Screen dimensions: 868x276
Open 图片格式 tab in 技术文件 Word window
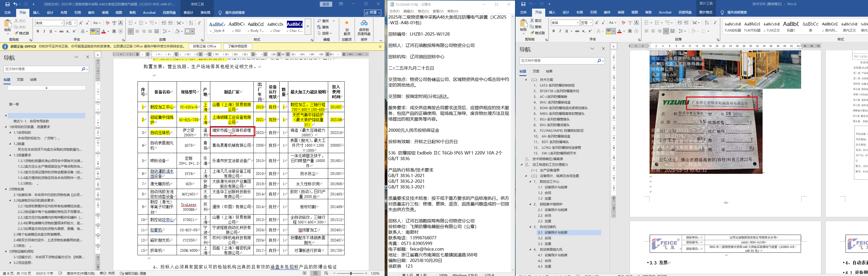(x=706, y=12)
